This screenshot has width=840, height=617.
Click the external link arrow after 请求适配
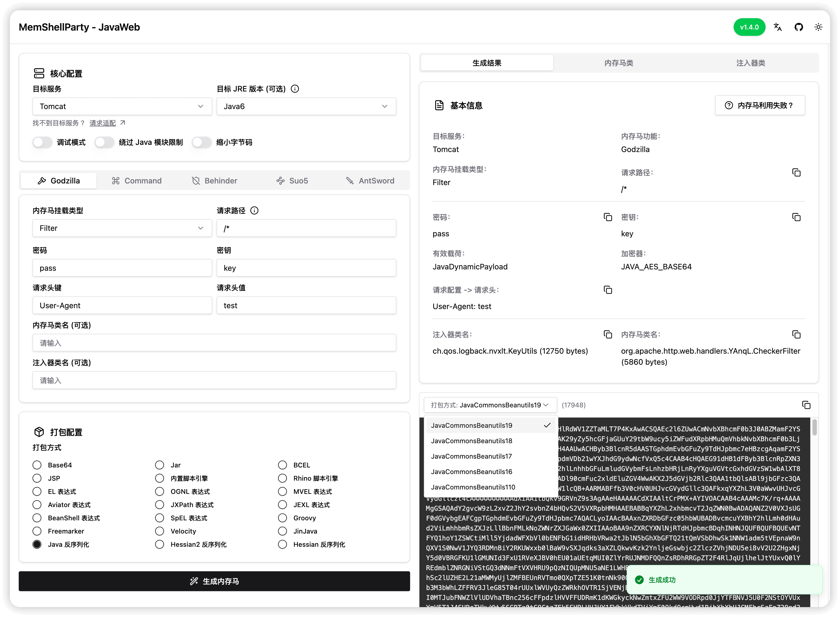pos(123,123)
